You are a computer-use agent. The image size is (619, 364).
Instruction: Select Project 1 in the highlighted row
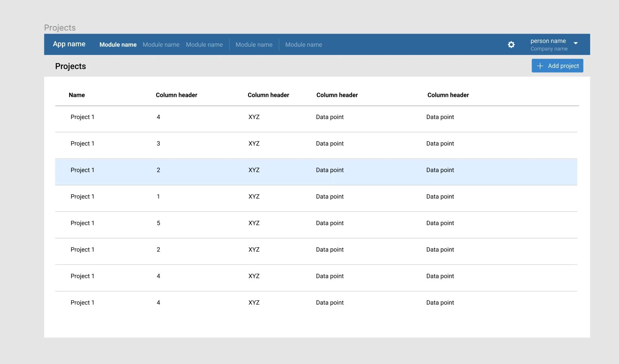(83, 170)
